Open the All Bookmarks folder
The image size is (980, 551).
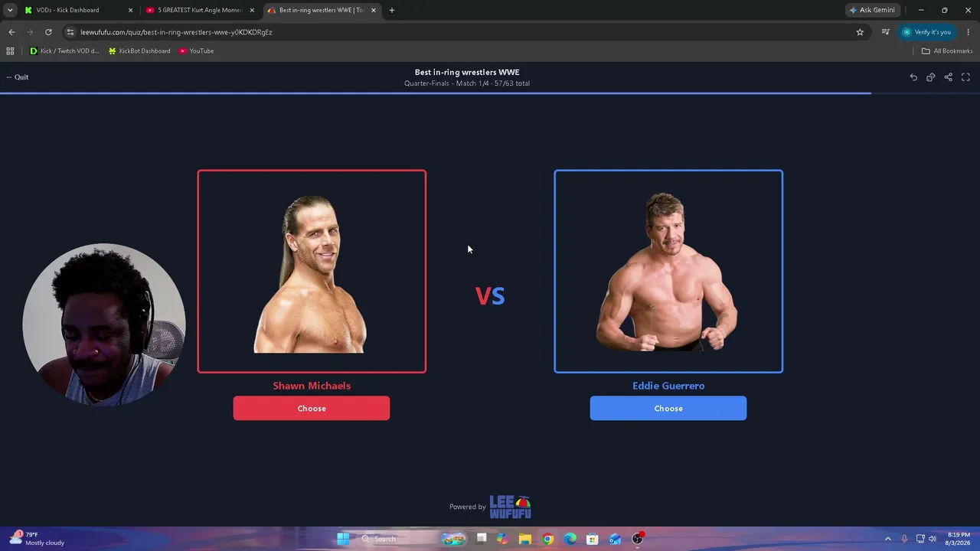(x=947, y=51)
